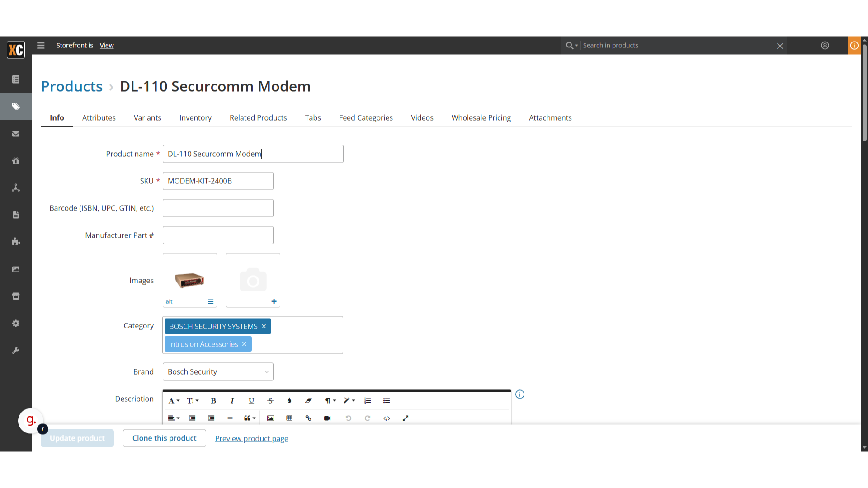Toggle bold formatting in the description editor

(x=213, y=400)
